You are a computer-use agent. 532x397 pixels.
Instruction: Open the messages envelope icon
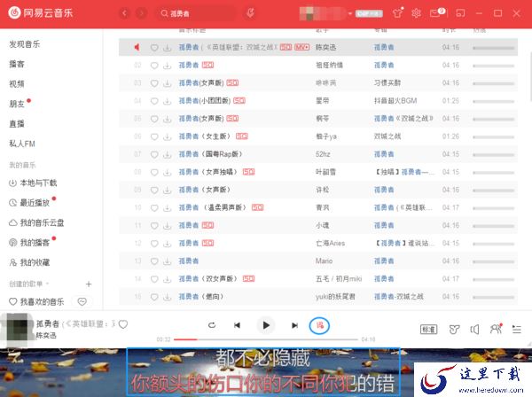435,13
